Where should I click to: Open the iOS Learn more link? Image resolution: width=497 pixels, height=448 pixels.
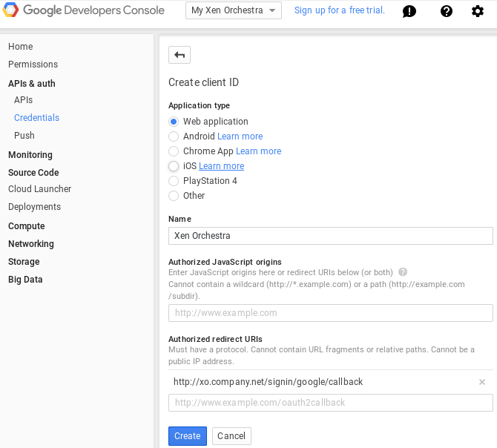click(x=222, y=166)
